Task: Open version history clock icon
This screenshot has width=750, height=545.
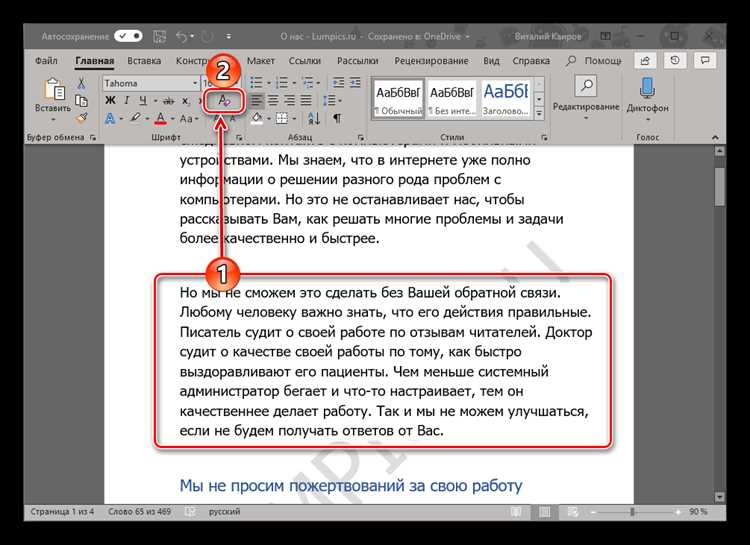Action: [x=675, y=61]
